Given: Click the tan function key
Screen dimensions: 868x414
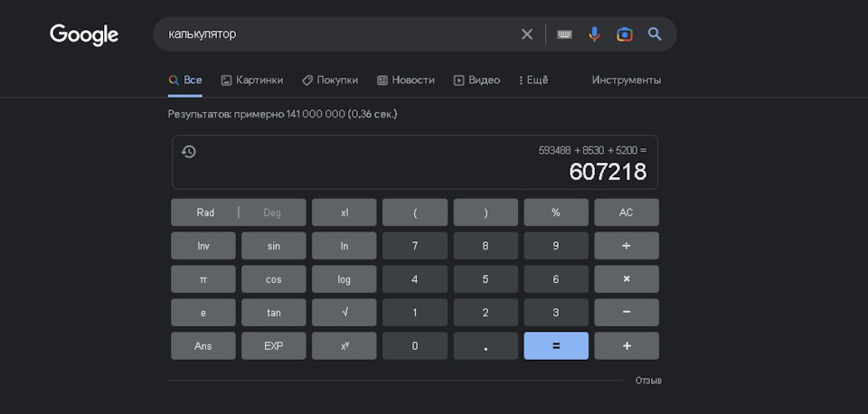Looking at the screenshot, I should tap(273, 312).
